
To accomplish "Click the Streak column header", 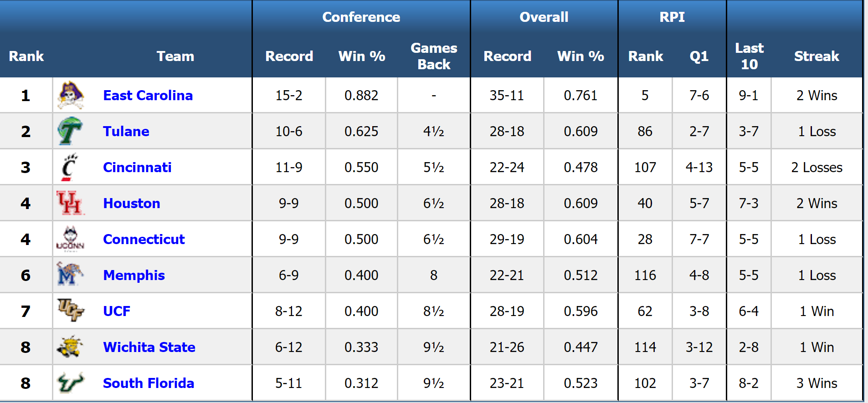I will (817, 56).
